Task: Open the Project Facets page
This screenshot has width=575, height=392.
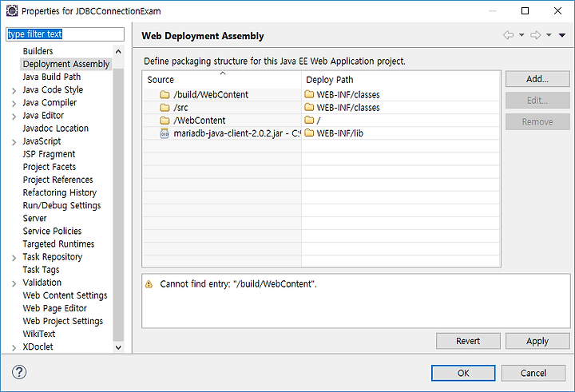Action: (x=50, y=167)
